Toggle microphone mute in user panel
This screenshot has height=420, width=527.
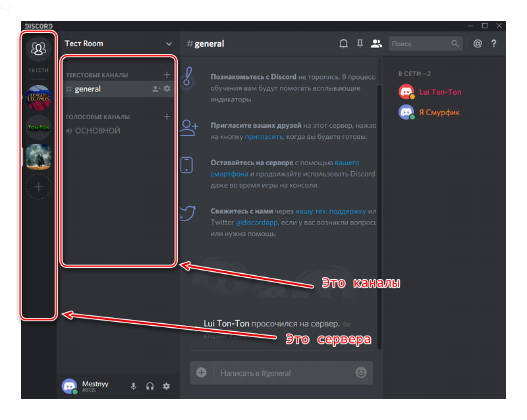[134, 386]
